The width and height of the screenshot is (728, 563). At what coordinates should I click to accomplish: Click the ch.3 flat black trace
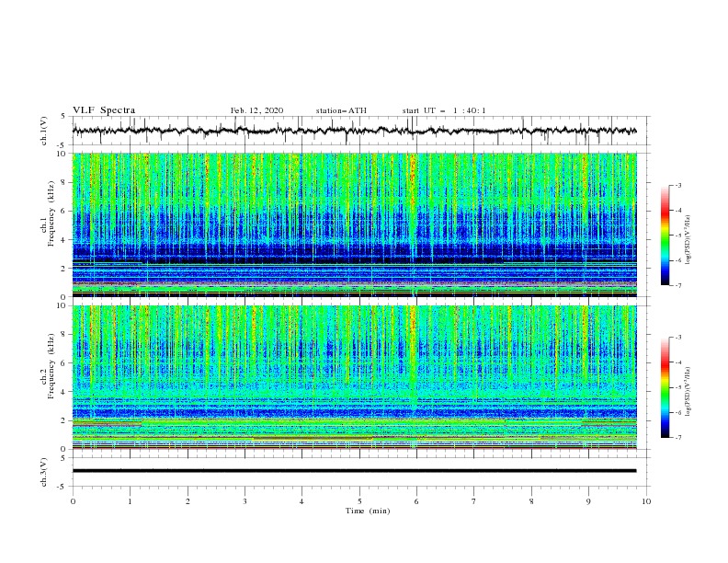tap(355, 471)
